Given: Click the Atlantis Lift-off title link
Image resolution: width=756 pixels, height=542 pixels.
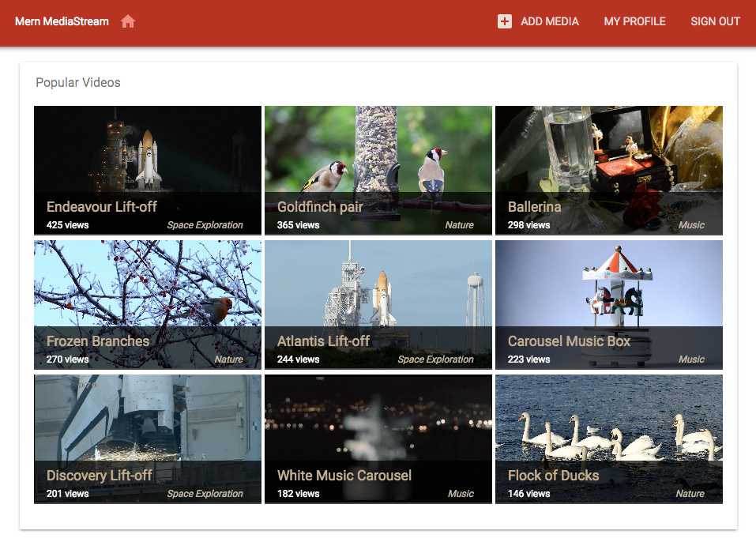Looking at the screenshot, I should [x=323, y=341].
